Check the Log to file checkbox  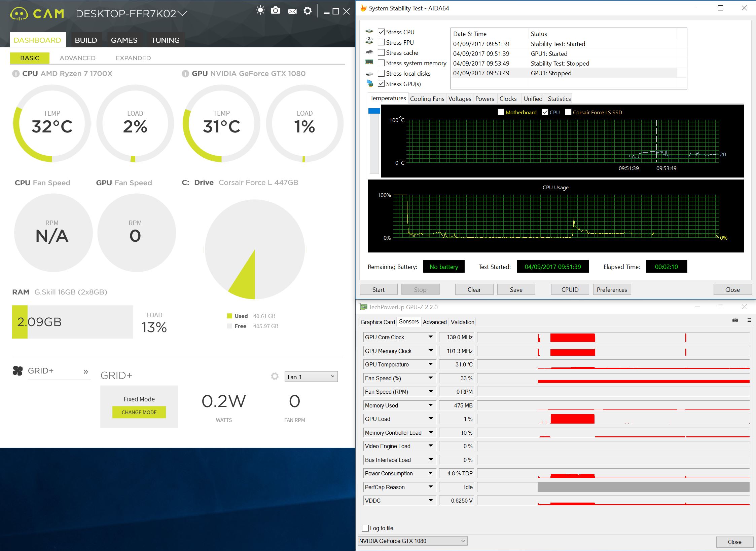[x=365, y=528]
